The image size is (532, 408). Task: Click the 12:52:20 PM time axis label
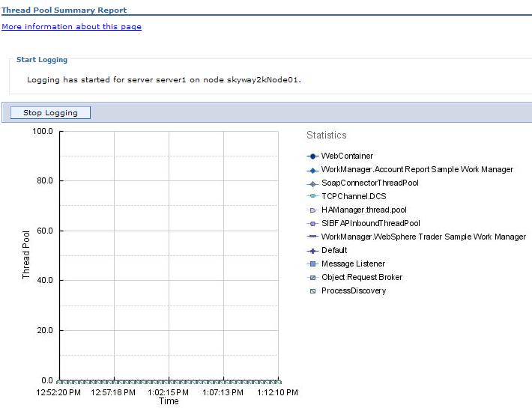click(x=58, y=392)
